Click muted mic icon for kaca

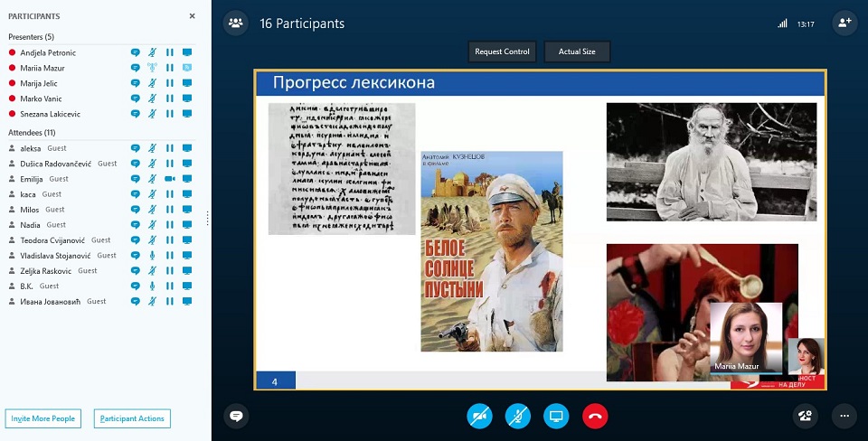[x=152, y=194]
